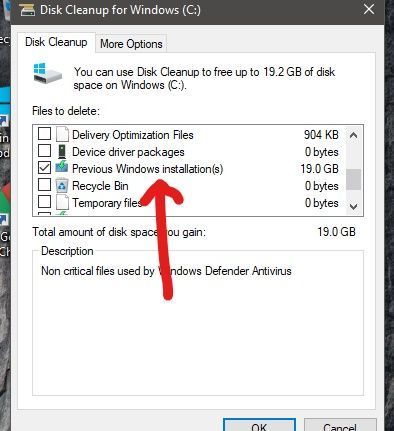Uncheck Previous Windows installation(s) checkbox
Screen dimensions: 394x431
coord(44,168)
